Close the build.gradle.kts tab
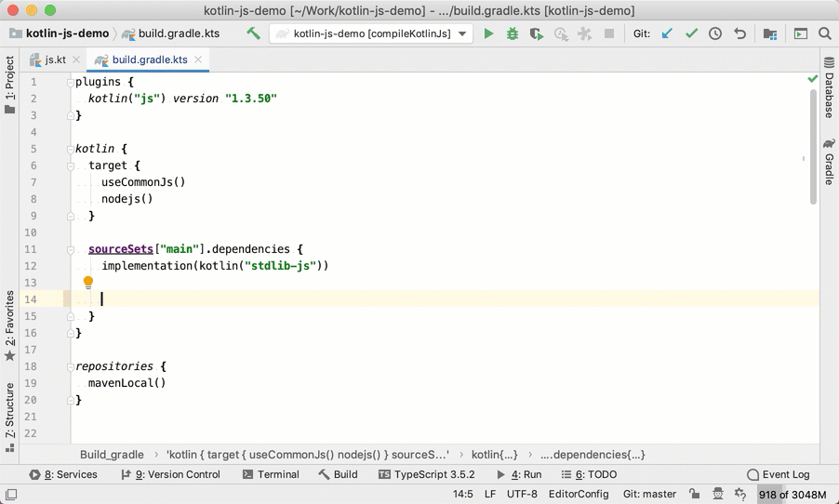Image resolution: width=839 pixels, height=504 pixels. tap(198, 60)
